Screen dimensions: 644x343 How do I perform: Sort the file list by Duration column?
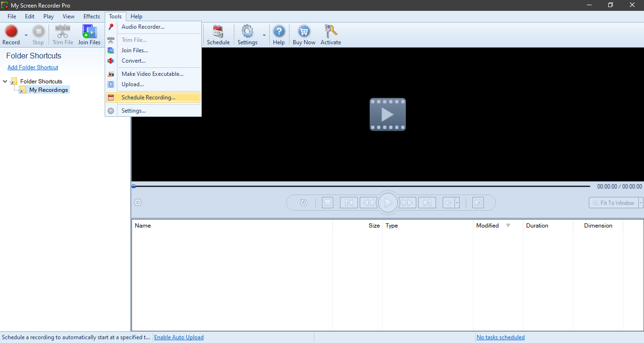[548, 226]
